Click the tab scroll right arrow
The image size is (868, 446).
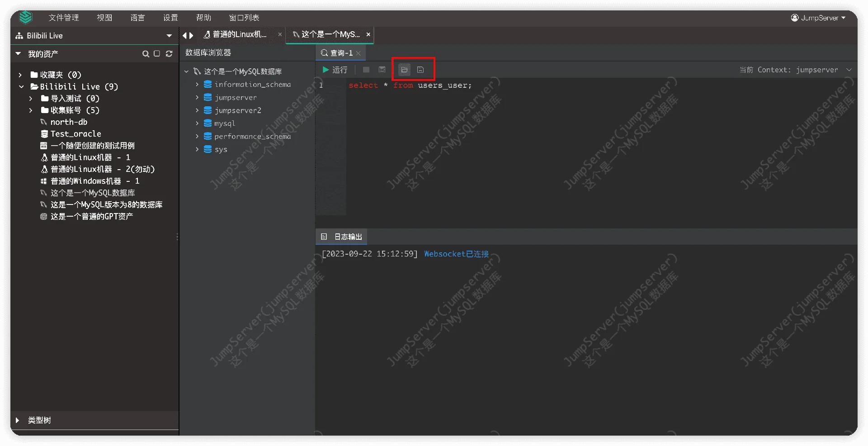pos(191,35)
